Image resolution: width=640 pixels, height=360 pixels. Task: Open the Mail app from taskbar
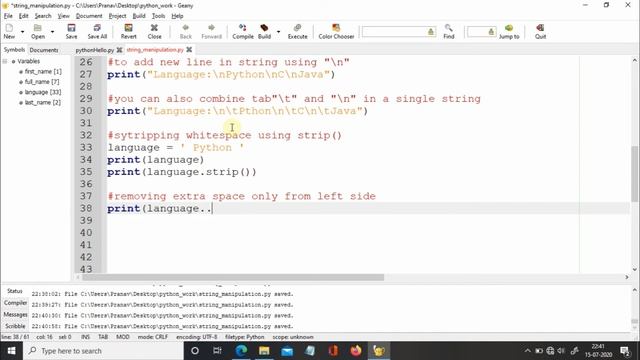point(287,351)
